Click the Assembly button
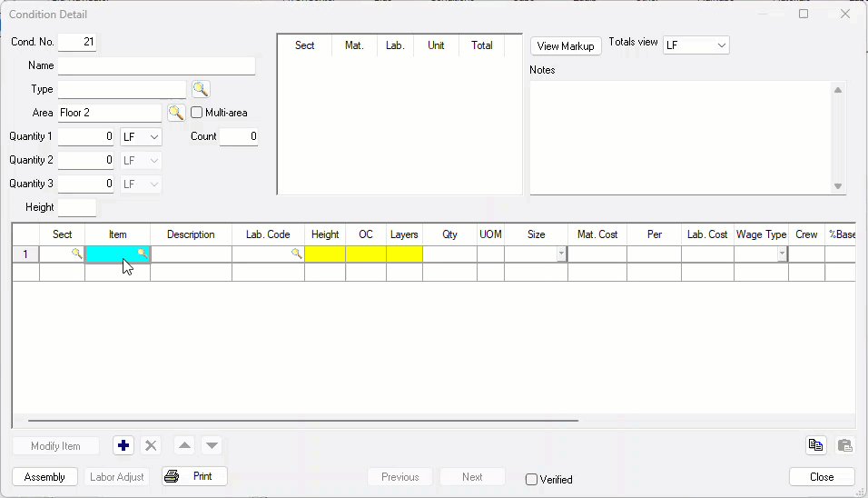The height and width of the screenshot is (498, 868). click(44, 477)
